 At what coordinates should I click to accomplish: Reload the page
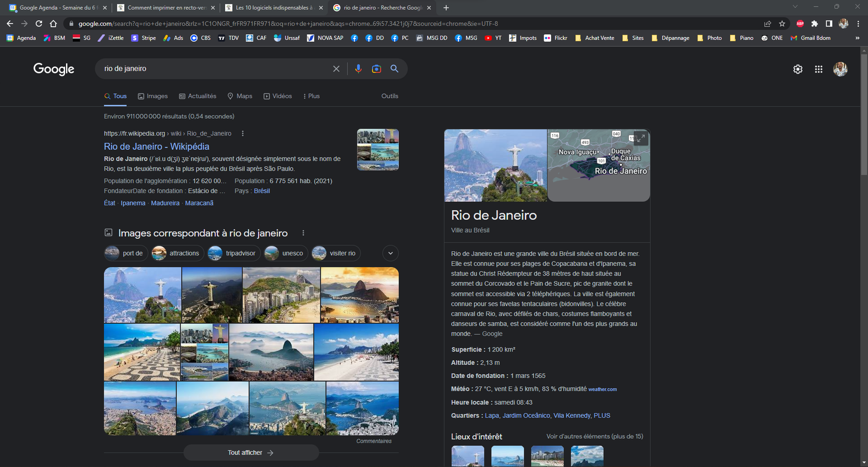pyautogui.click(x=39, y=24)
